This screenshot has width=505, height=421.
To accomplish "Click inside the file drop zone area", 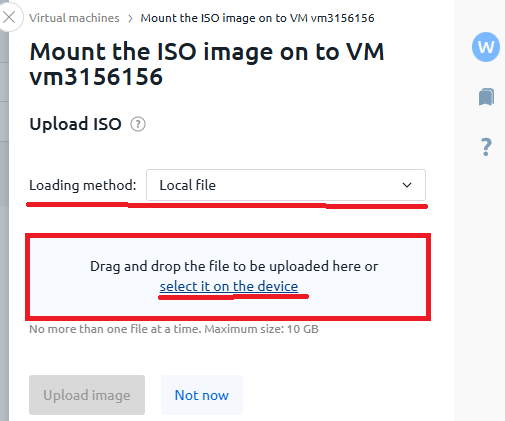I will click(228, 277).
